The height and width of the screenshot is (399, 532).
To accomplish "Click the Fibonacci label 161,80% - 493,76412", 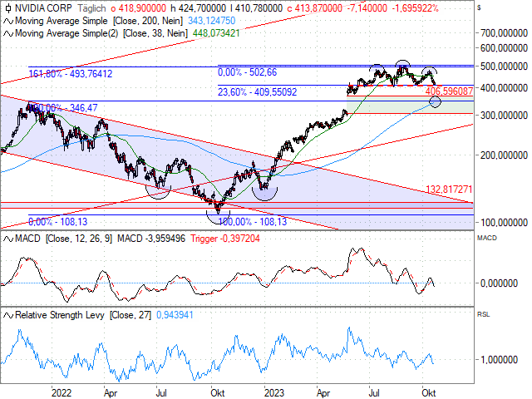I will pyautogui.click(x=70, y=74).
